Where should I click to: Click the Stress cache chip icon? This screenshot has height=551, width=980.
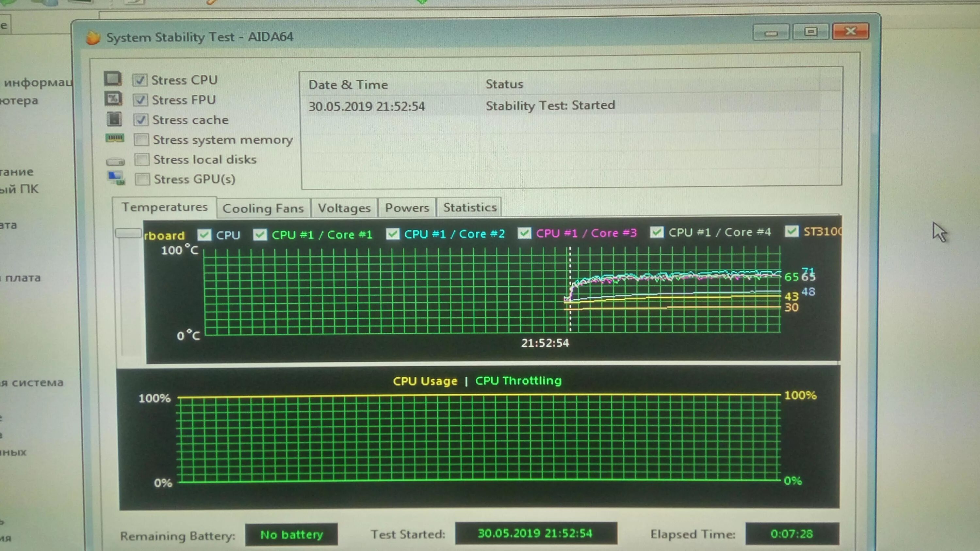click(114, 119)
